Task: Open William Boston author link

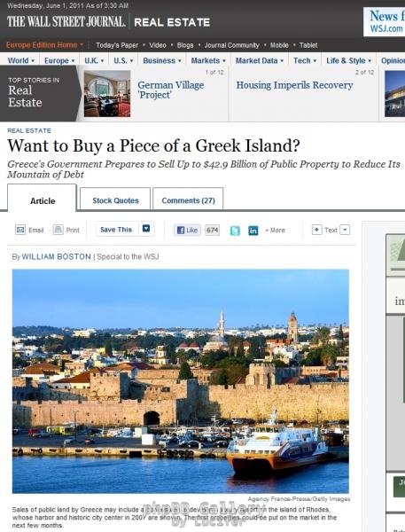Action: [57, 256]
